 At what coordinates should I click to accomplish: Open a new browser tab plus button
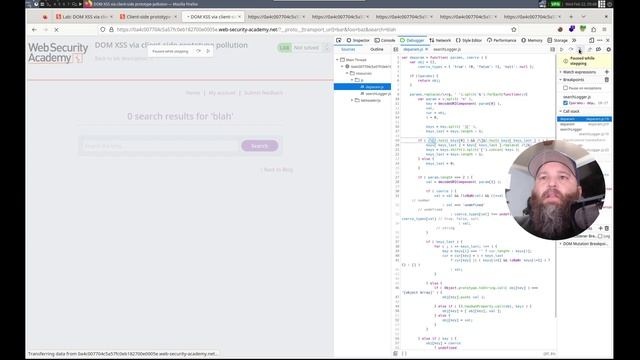click(x=571, y=17)
